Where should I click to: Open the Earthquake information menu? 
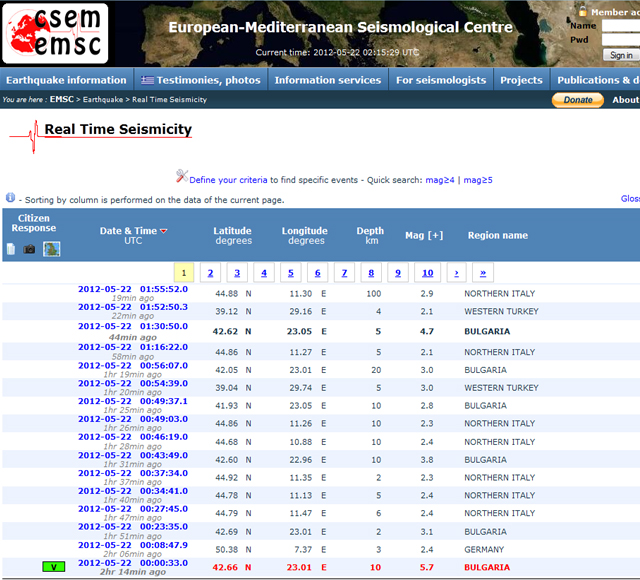66,80
